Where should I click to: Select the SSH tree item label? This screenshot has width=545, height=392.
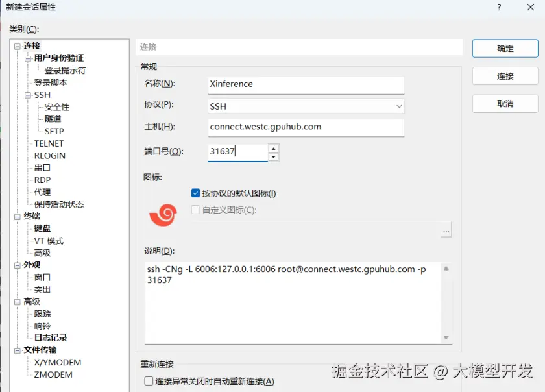coord(42,95)
